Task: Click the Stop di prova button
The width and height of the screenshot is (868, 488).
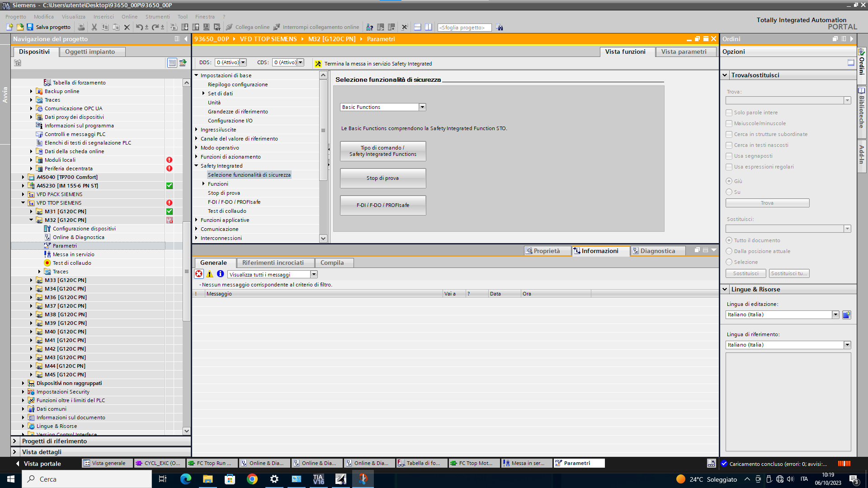Action: pos(383,178)
